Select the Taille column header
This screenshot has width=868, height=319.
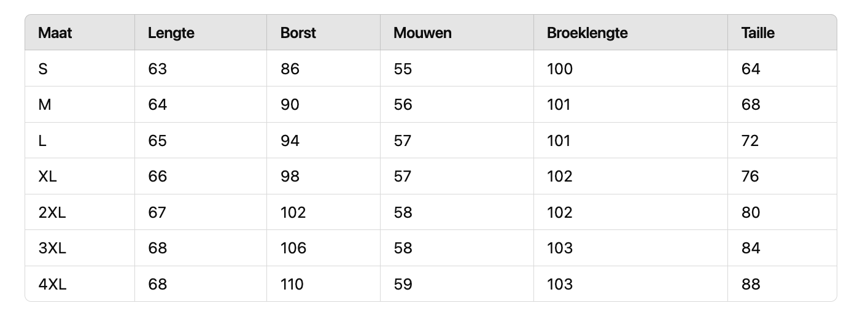pyautogui.click(x=758, y=33)
